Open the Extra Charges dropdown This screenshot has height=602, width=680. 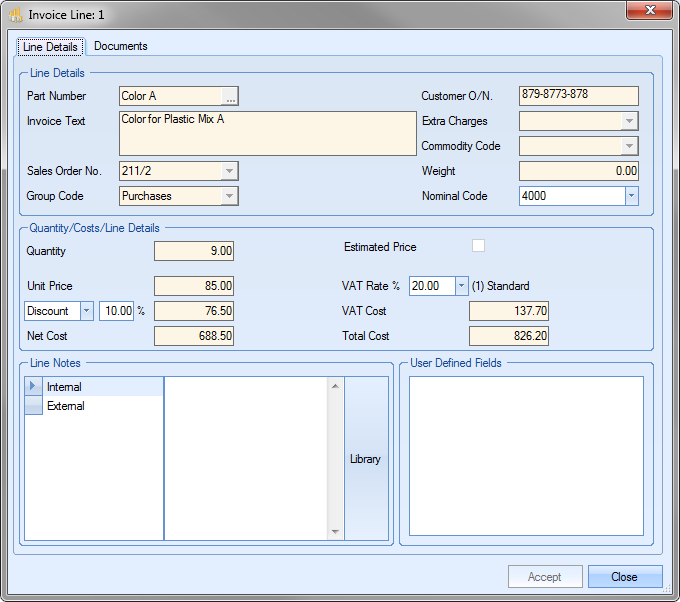629,121
